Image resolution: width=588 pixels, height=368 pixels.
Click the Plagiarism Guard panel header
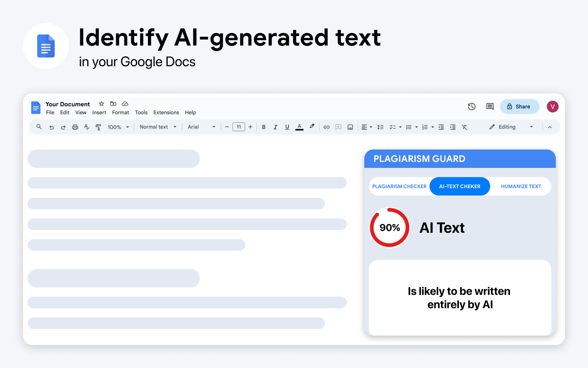tap(460, 159)
